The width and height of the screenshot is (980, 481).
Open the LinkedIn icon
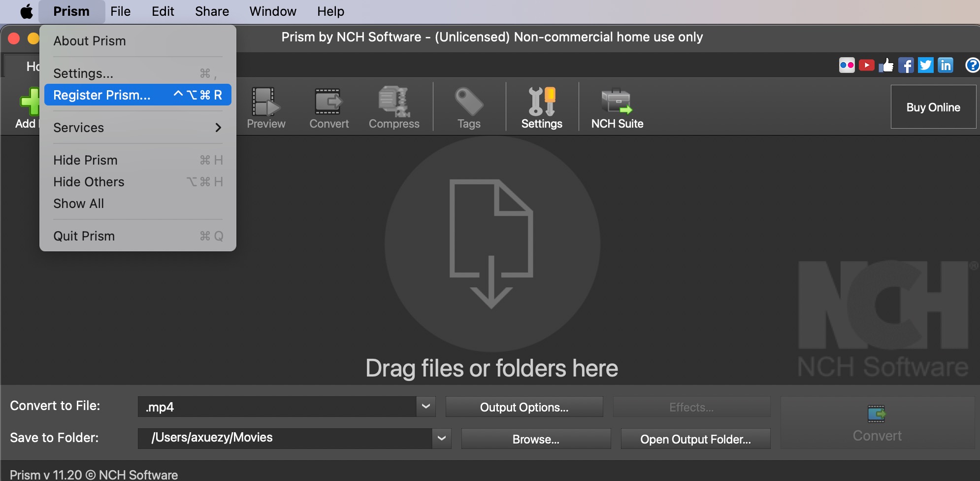(x=945, y=65)
